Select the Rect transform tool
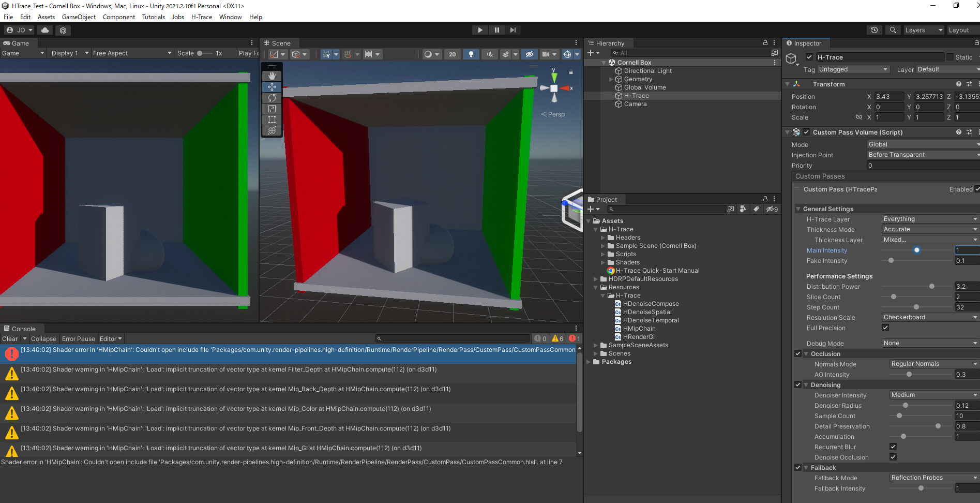 272,120
